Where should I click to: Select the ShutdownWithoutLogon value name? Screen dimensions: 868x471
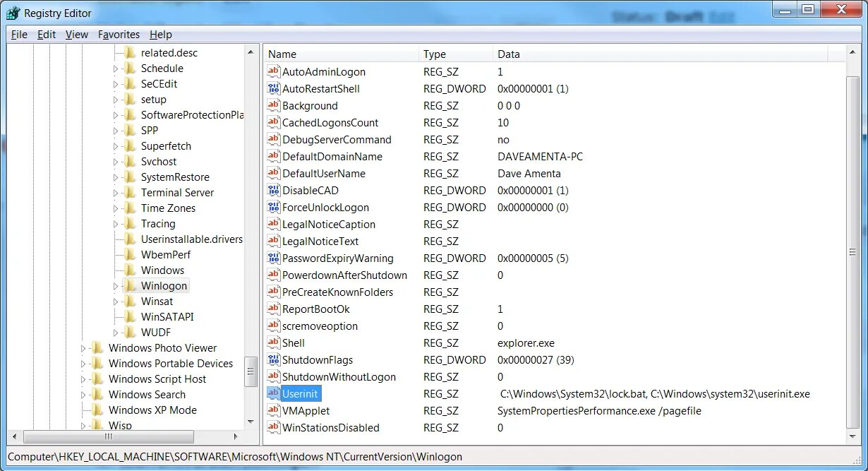339,376
